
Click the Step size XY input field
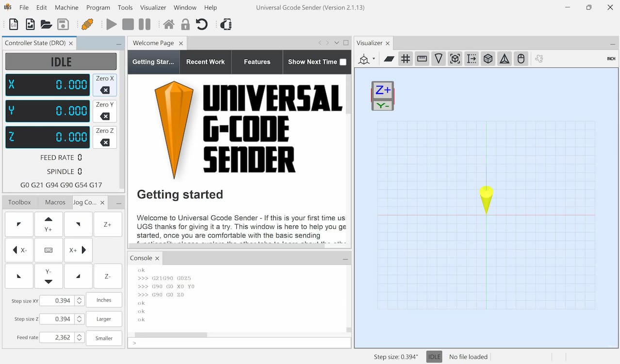tap(57, 301)
